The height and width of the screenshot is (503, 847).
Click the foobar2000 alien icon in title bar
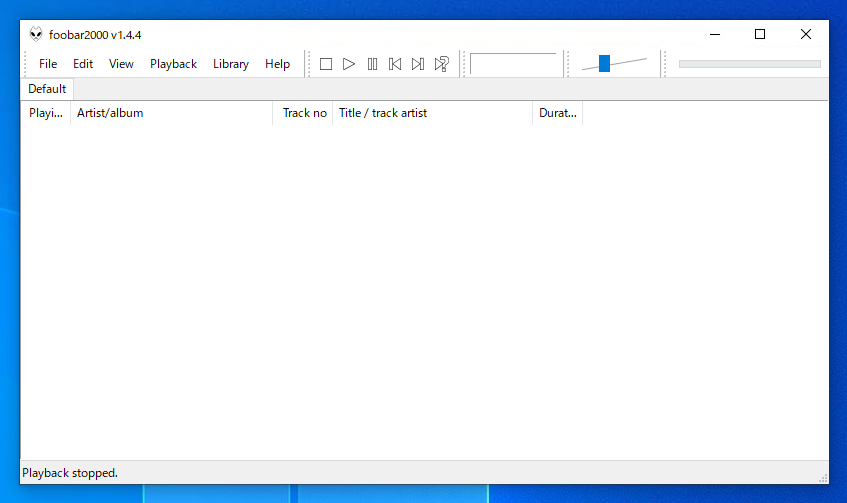pos(36,34)
